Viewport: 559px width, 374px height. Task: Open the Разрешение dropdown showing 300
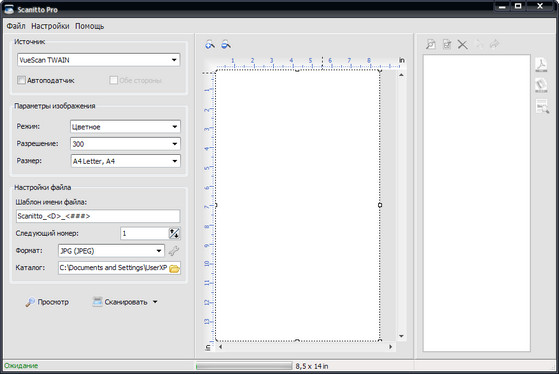coord(125,144)
